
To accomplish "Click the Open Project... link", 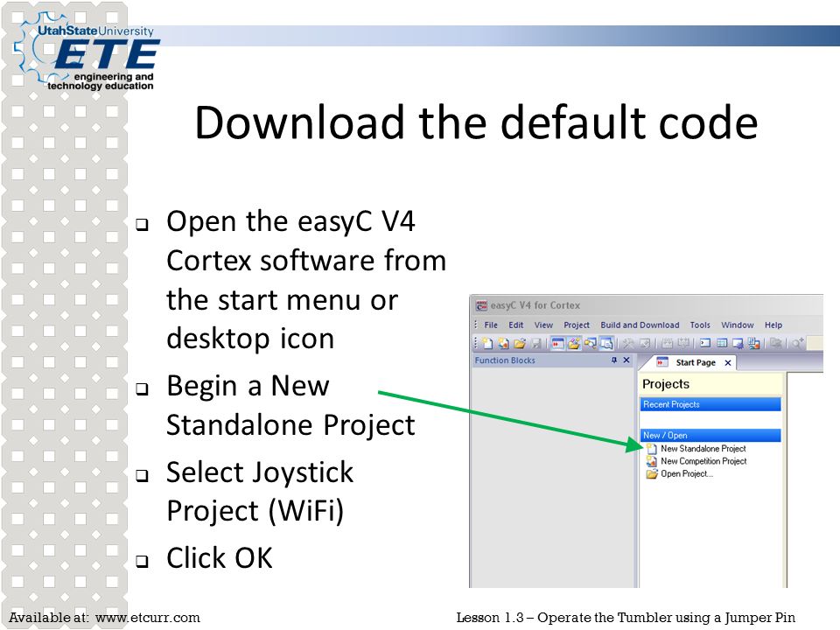I will click(687, 474).
